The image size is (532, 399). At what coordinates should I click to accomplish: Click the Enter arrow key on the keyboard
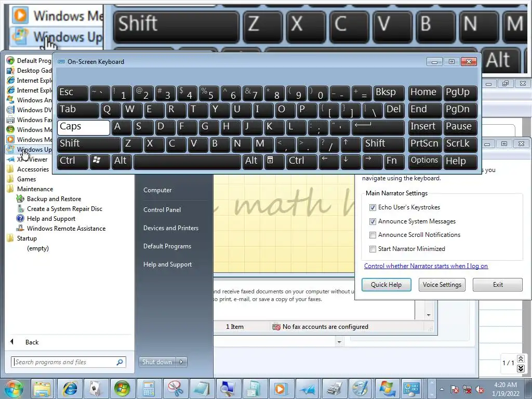(x=378, y=127)
